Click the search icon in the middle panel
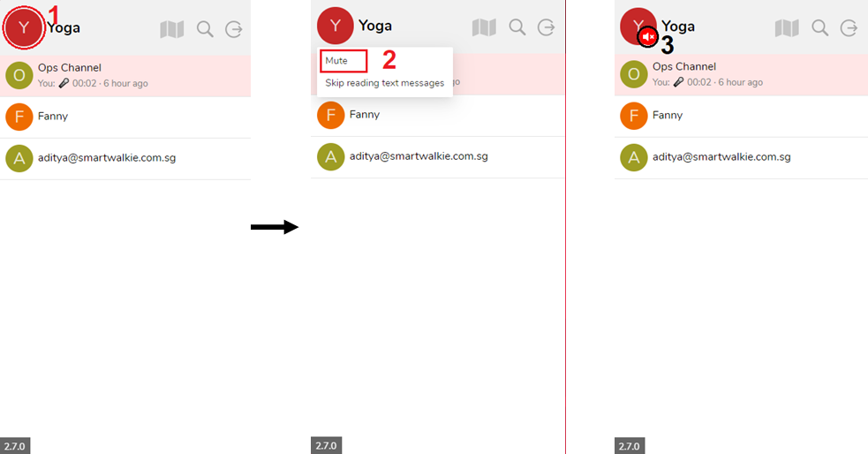The image size is (868, 454). point(517,27)
